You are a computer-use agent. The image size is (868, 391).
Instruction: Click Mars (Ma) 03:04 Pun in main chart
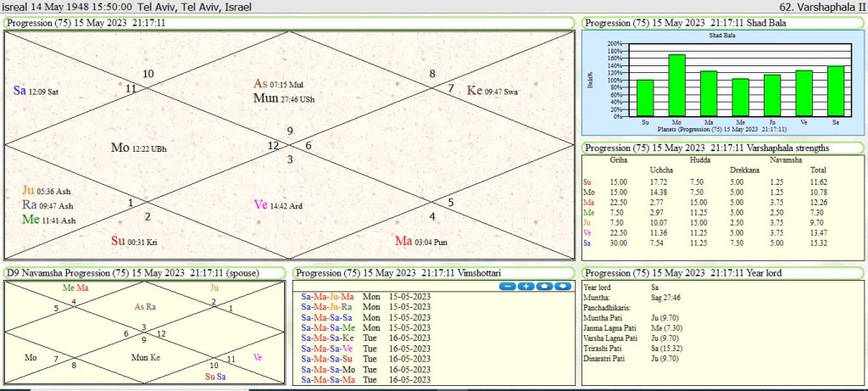click(405, 241)
